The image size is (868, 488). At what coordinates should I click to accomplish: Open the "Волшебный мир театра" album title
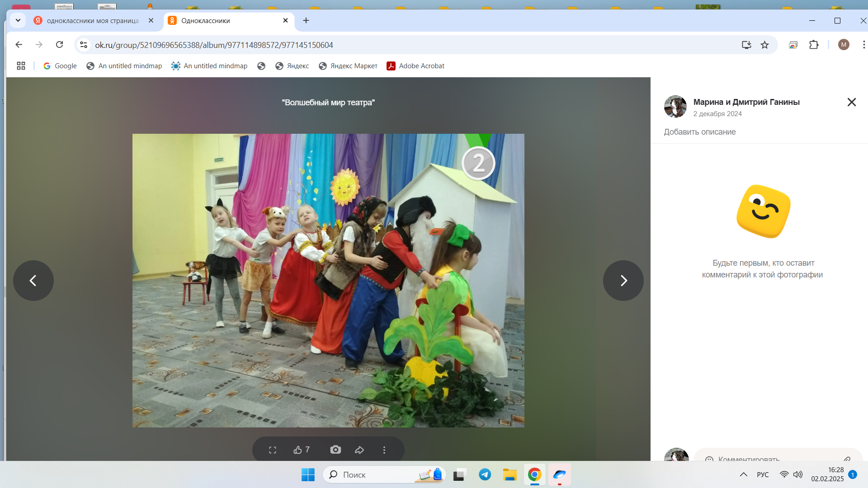328,103
